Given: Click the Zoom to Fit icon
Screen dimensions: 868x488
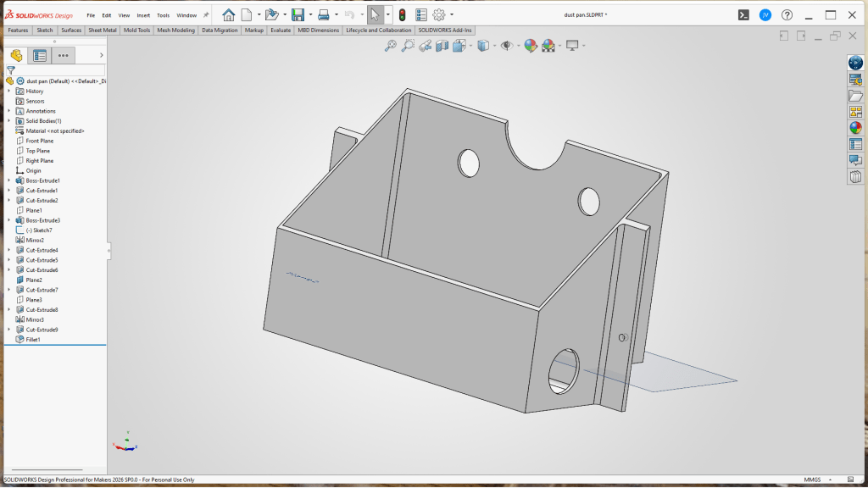Looking at the screenshot, I should pos(390,46).
